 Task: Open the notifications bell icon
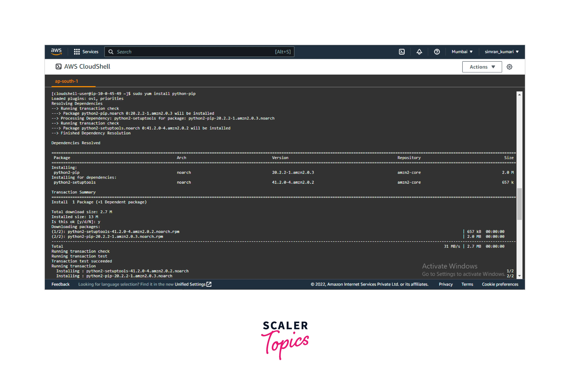tap(419, 52)
